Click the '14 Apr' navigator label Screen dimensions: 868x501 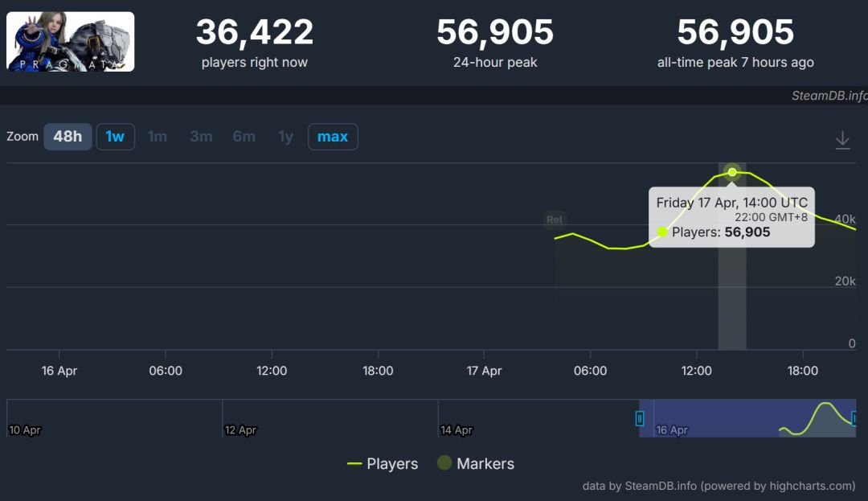pyautogui.click(x=457, y=430)
